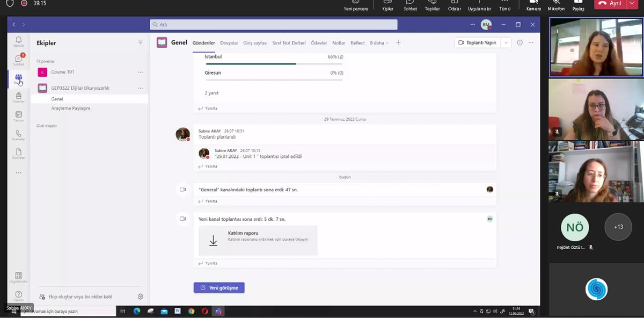Image resolution: width=644 pixels, height=318 pixels.
Task: Expand the Ayrıl leave options arrow
Action: pyautogui.click(x=632, y=3)
